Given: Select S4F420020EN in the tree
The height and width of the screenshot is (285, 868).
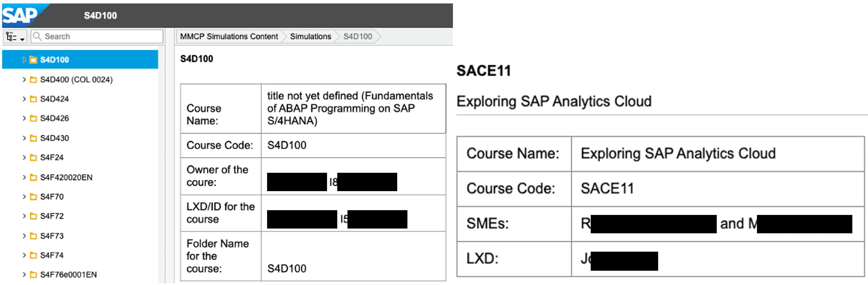Looking at the screenshot, I should click(66, 178).
